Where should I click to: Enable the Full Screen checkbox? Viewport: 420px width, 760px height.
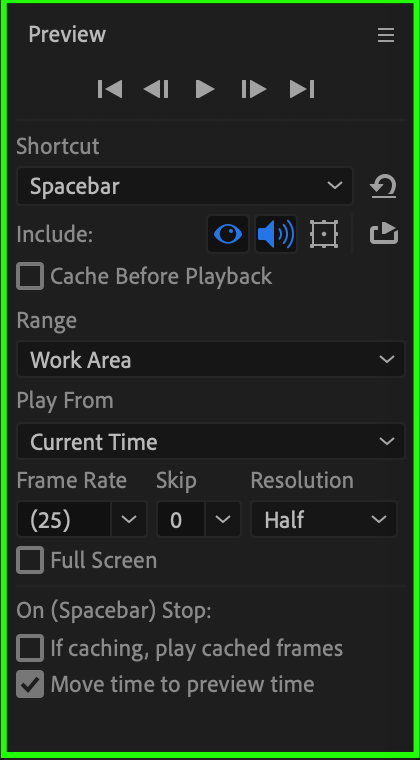click(x=30, y=560)
